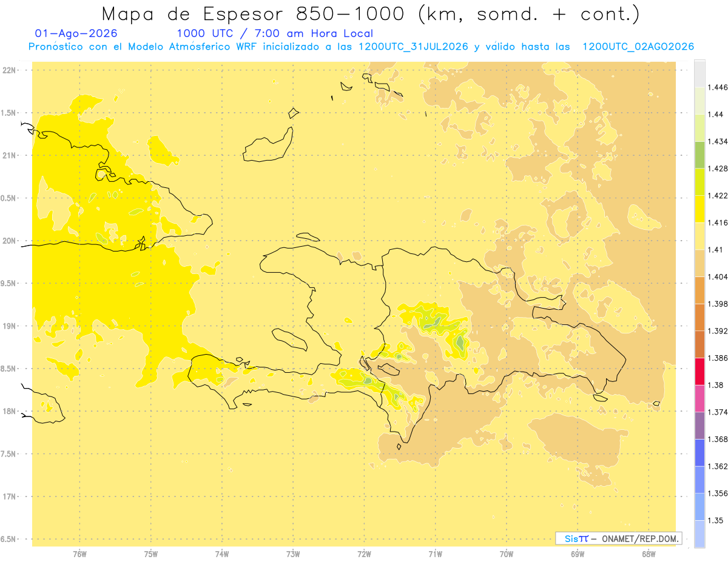Pick the yellow-green swatch between 1.422 and 1.428
728x562 pixels.
(x=699, y=181)
